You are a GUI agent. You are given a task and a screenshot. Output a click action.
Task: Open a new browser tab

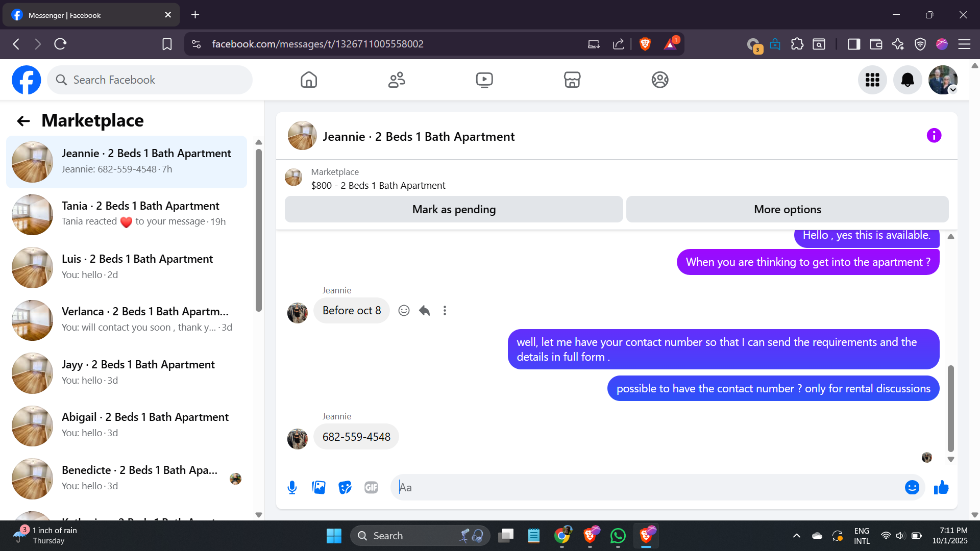[195, 15]
